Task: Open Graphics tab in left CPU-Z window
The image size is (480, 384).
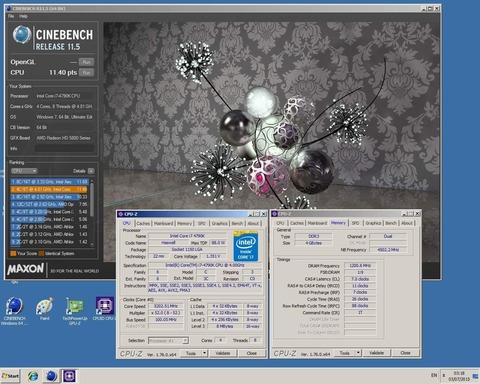Action: pyautogui.click(x=219, y=223)
